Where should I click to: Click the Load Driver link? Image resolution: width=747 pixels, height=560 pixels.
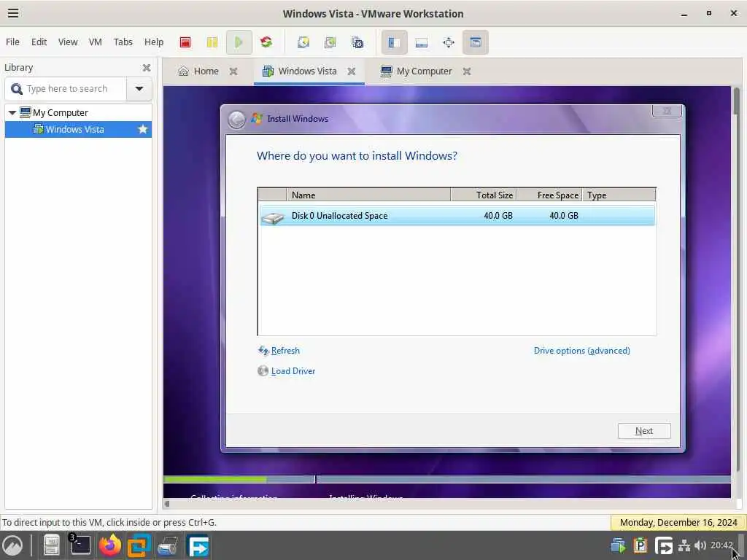tap(293, 371)
